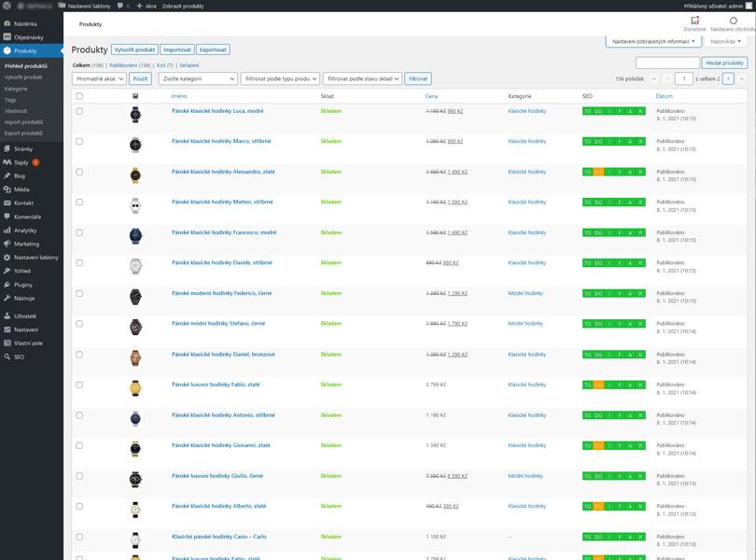Click the product search input field
This screenshot has height=560, width=756.
pyautogui.click(x=667, y=63)
